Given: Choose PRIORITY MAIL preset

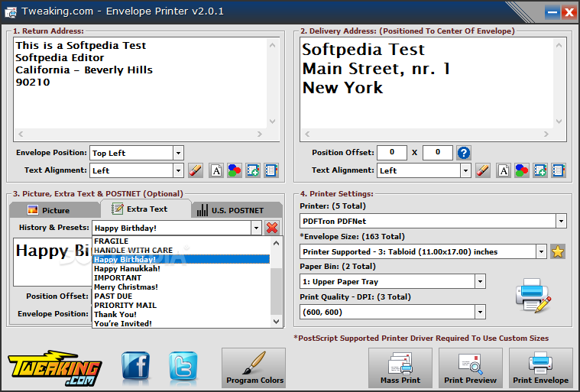Looking at the screenshot, I should pos(181,306).
